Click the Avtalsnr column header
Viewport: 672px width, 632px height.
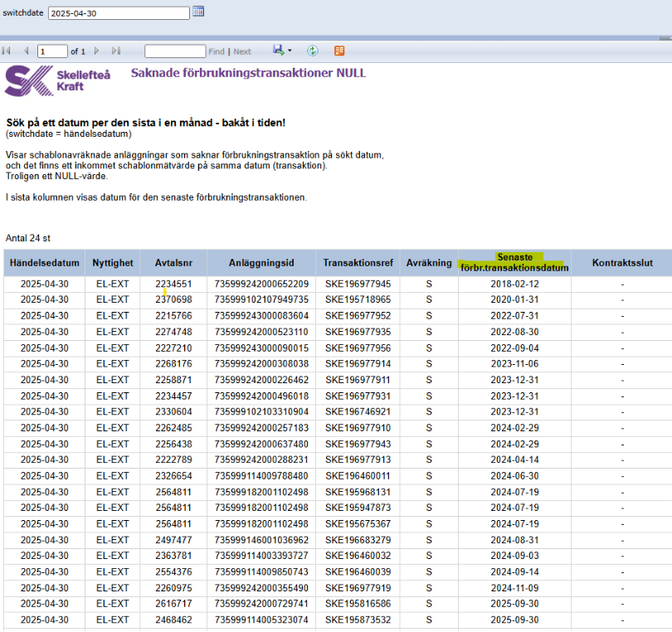pyautogui.click(x=173, y=263)
